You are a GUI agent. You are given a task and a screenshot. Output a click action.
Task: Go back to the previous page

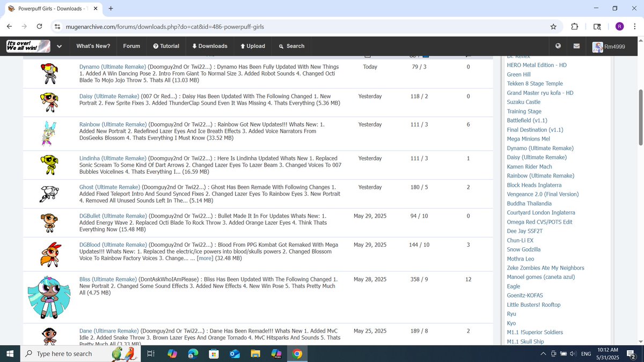(x=10, y=27)
